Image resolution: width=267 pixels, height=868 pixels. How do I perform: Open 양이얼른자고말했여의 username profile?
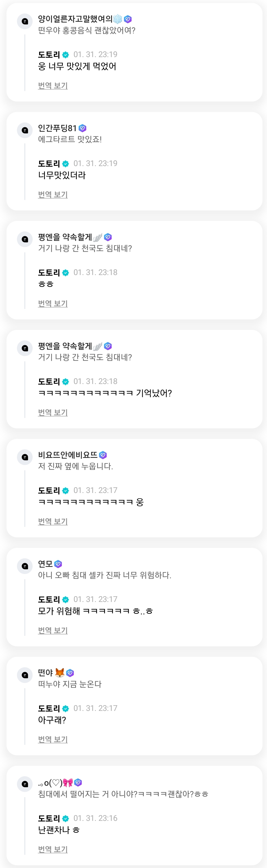(x=75, y=19)
